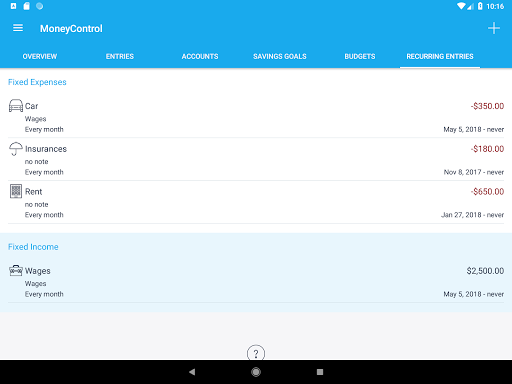Viewport: 512px width, 384px height.
Task: Click the Car category icon
Action: pyautogui.click(x=16, y=106)
